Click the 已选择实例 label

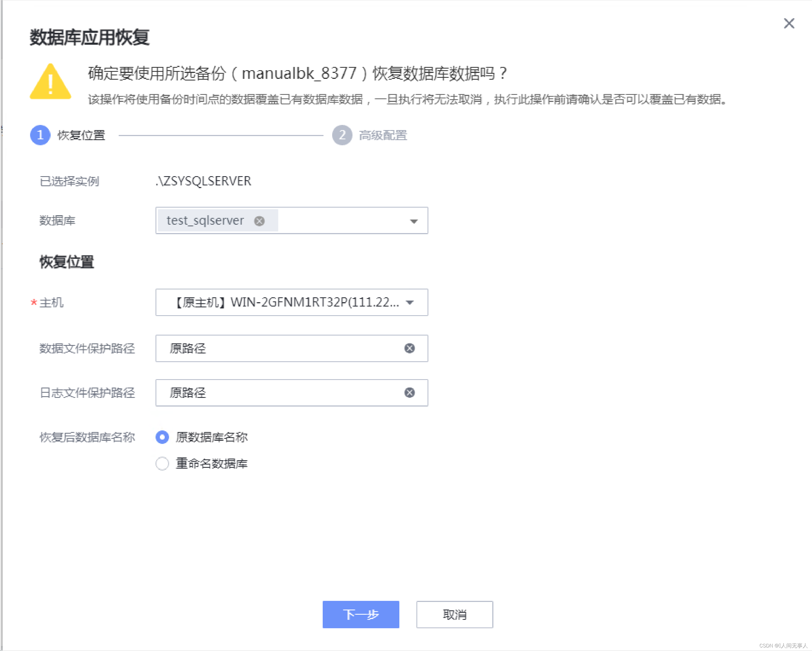click(69, 181)
